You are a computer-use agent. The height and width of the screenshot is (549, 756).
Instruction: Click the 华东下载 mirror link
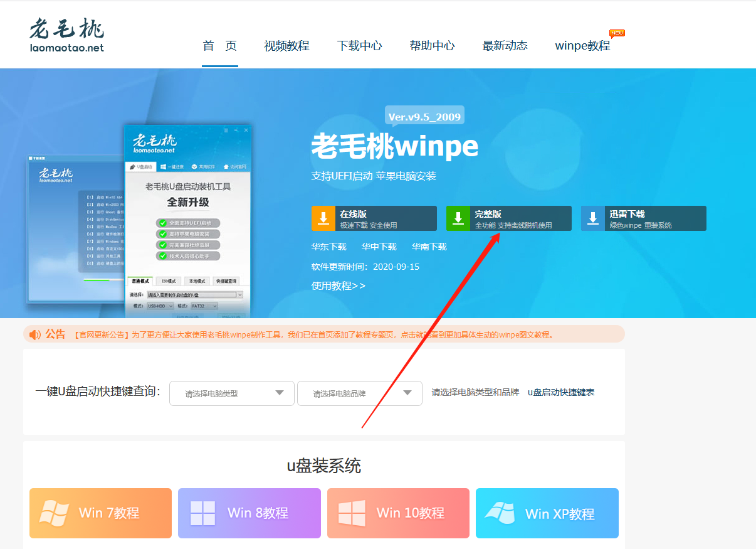click(x=329, y=247)
